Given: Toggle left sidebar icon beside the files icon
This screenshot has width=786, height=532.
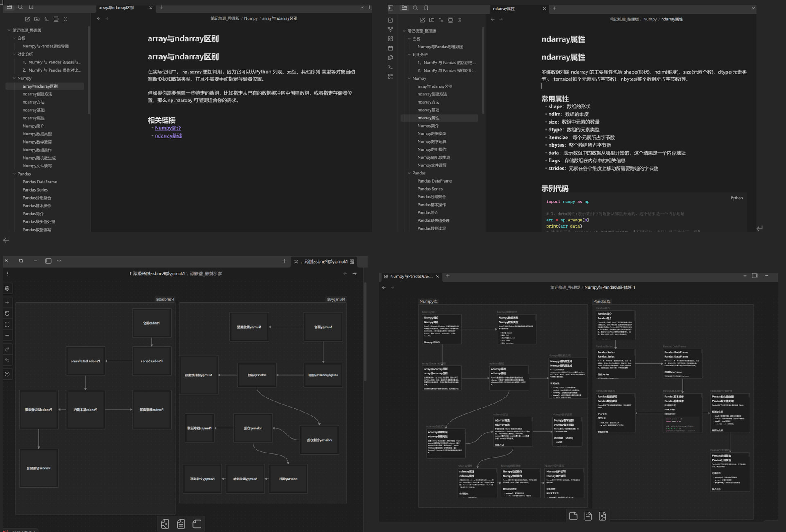Looking at the screenshot, I should [x=391, y=8].
